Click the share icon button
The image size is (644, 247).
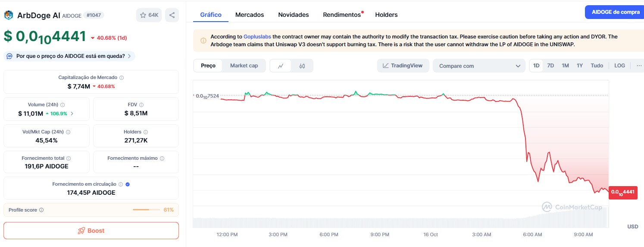click(172, 15)
